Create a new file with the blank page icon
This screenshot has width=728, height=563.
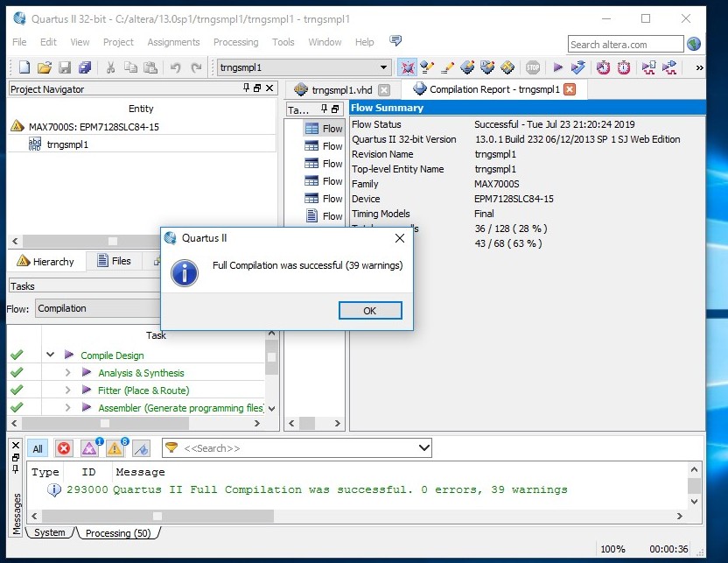[x=24, y=67]
